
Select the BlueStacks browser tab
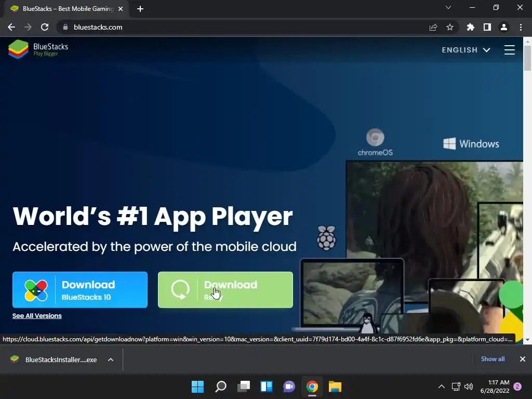pos(66,9)
